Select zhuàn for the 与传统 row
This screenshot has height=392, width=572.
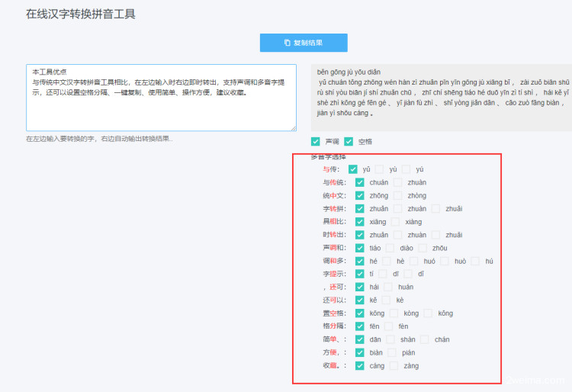[x=398, y=182]
